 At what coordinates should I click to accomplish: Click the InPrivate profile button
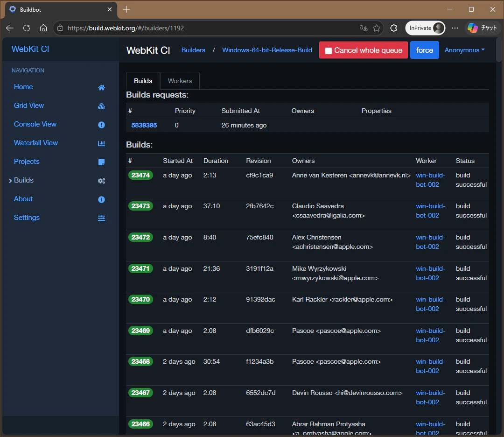pos(425,28)
